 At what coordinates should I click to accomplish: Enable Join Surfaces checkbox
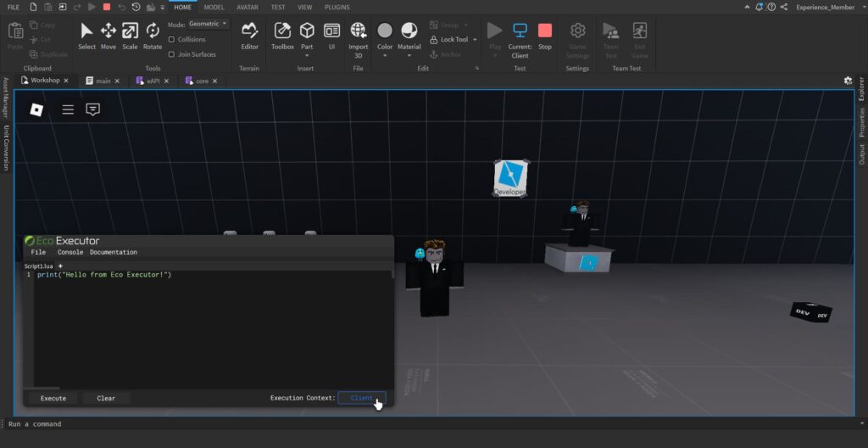(171, 54)
